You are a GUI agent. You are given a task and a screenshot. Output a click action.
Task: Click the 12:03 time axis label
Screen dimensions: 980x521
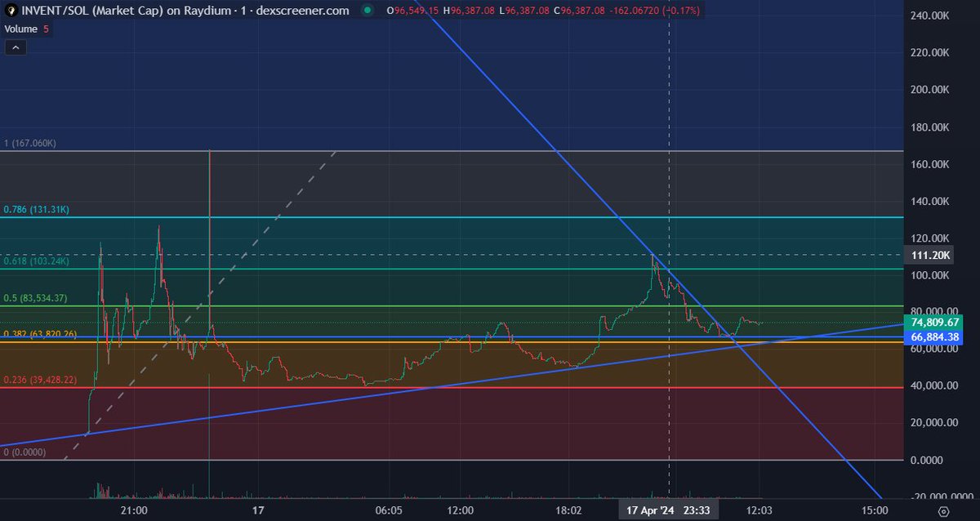[760, 510]
